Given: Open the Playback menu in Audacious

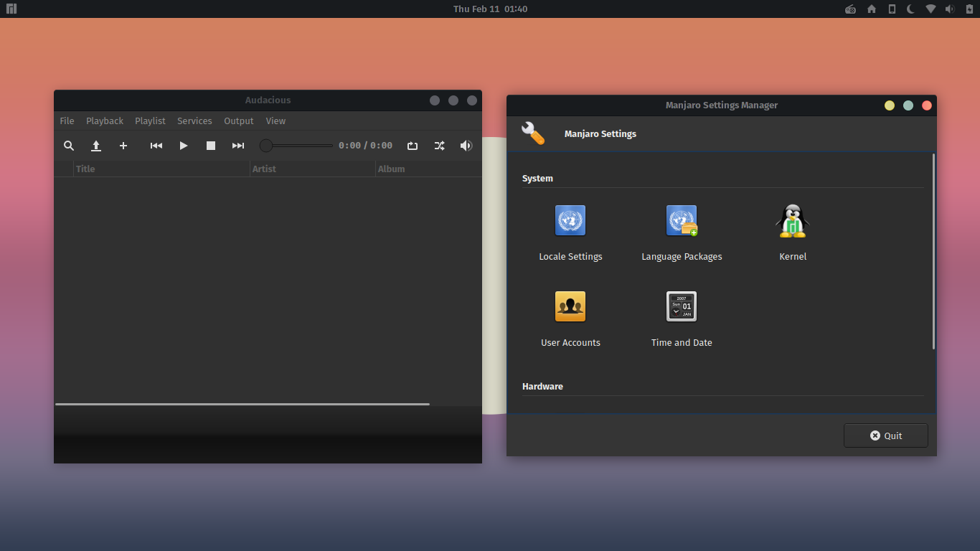Looking at the screenshot, I should point(104,121).
